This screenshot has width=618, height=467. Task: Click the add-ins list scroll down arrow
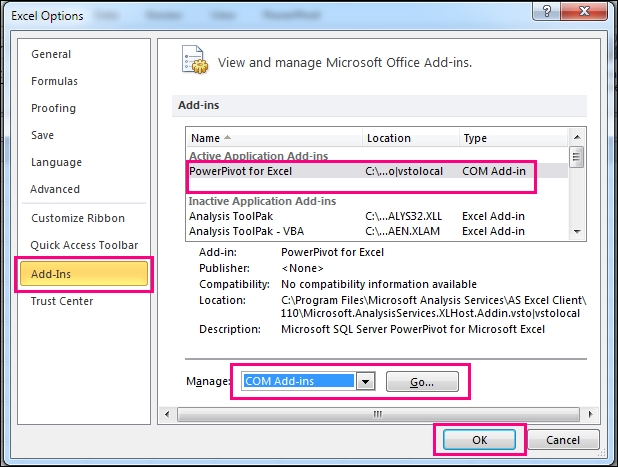point(576,233)
